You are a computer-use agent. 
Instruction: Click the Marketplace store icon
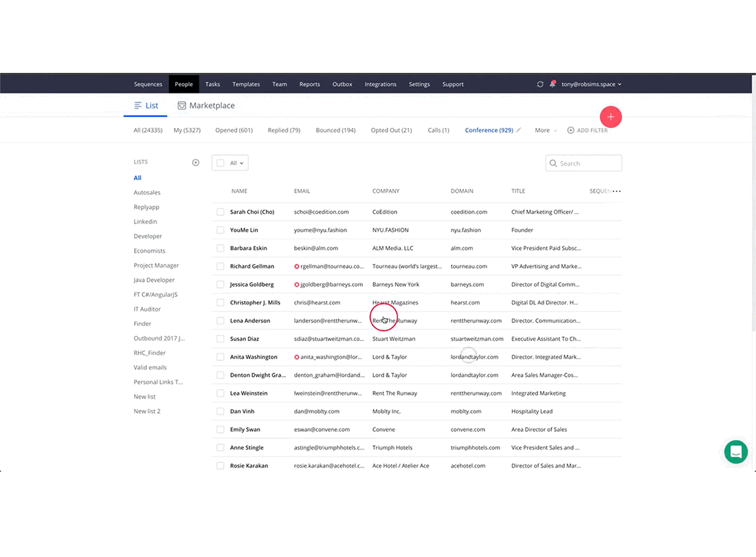click(181, 106)
